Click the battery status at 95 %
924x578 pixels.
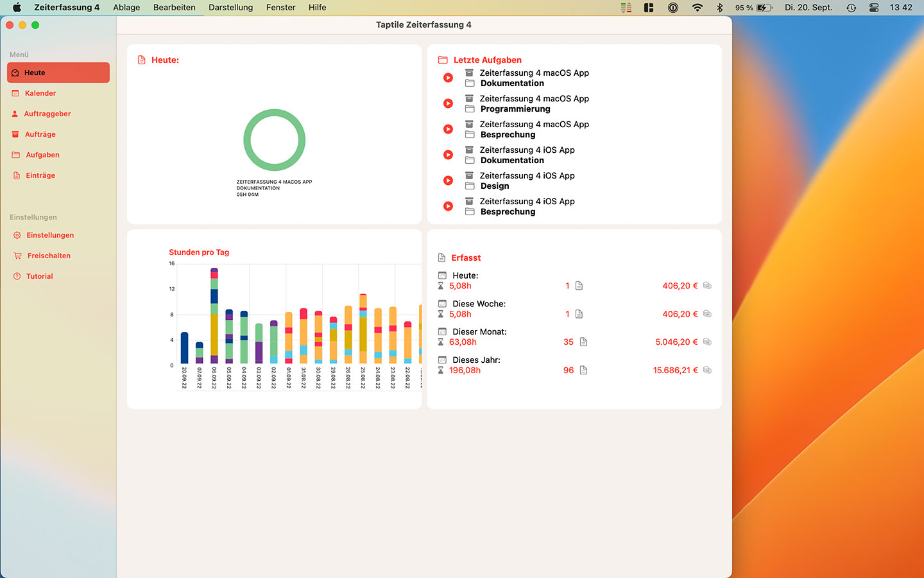[x=754, y=8]
